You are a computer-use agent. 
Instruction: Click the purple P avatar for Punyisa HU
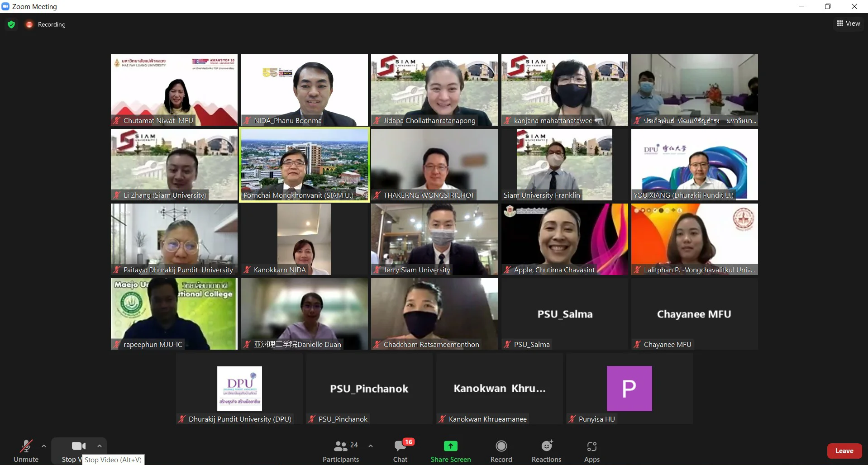pos(629,389)
